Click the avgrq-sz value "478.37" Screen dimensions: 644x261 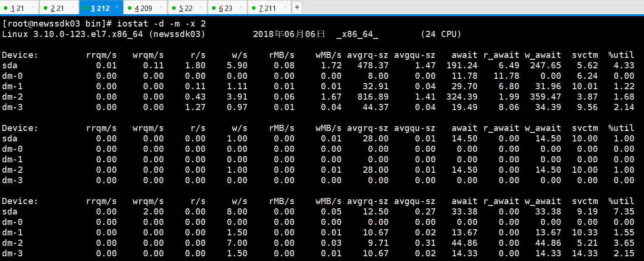pyautogui.click(x=373, y=65)
